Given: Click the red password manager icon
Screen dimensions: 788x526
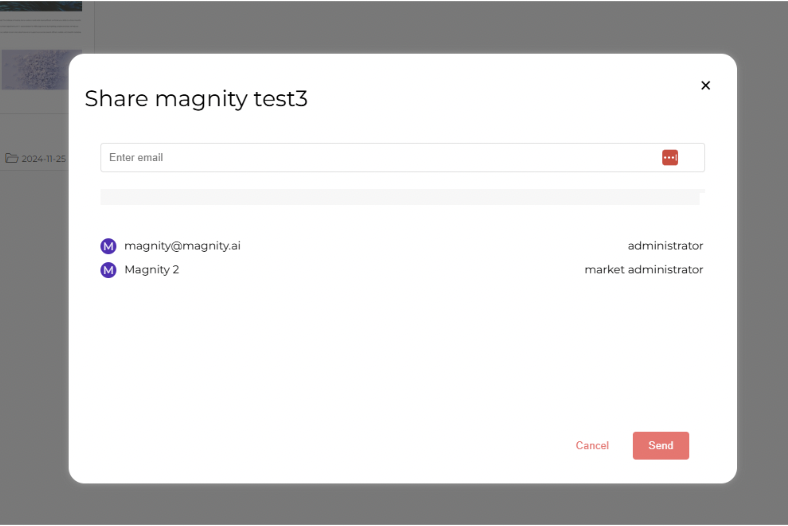Looking at the screenshot, I should click(x=670, y=157).
